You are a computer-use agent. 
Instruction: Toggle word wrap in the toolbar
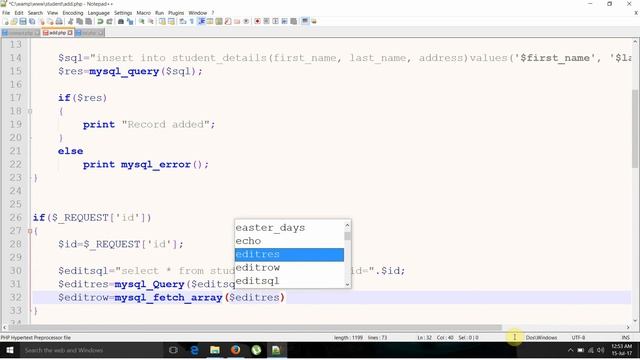tap(182, 21)
